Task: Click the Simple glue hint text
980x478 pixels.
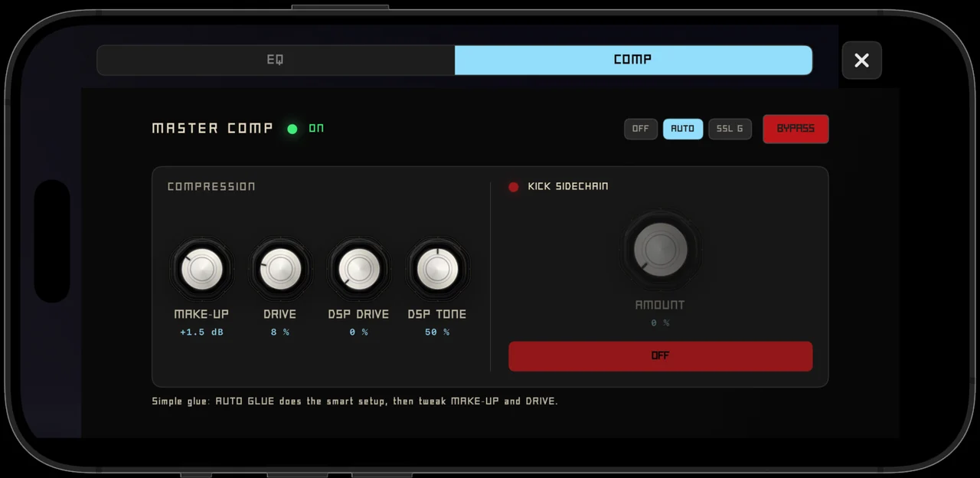Action: click(354, 401)
